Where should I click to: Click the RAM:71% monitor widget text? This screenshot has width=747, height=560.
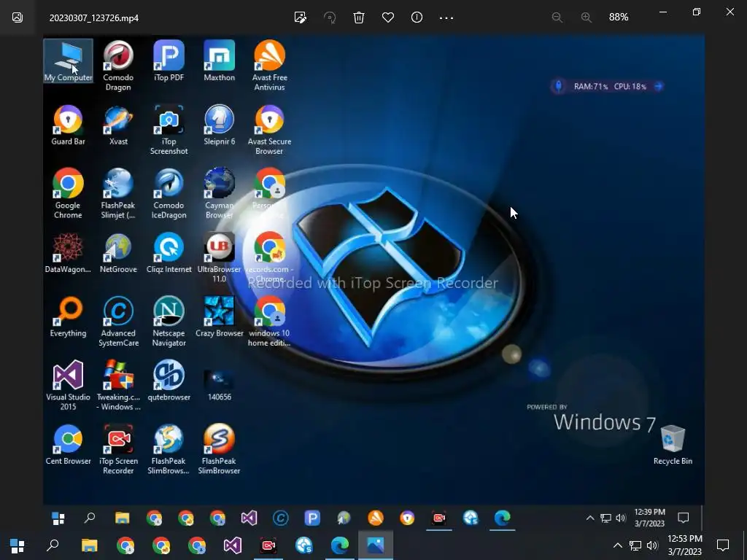pos(591,87)
